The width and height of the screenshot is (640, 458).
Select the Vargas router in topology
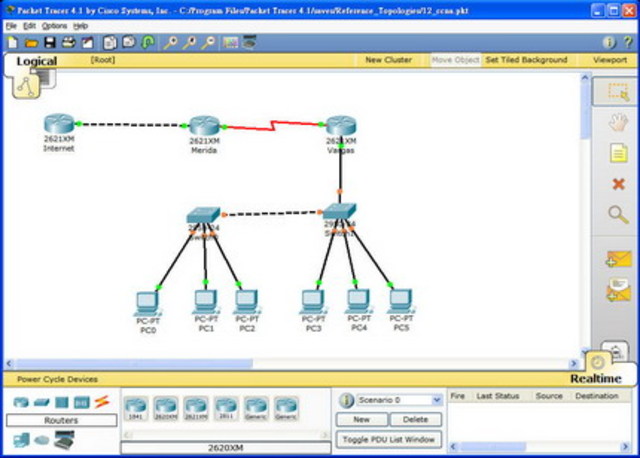[341, 126]
